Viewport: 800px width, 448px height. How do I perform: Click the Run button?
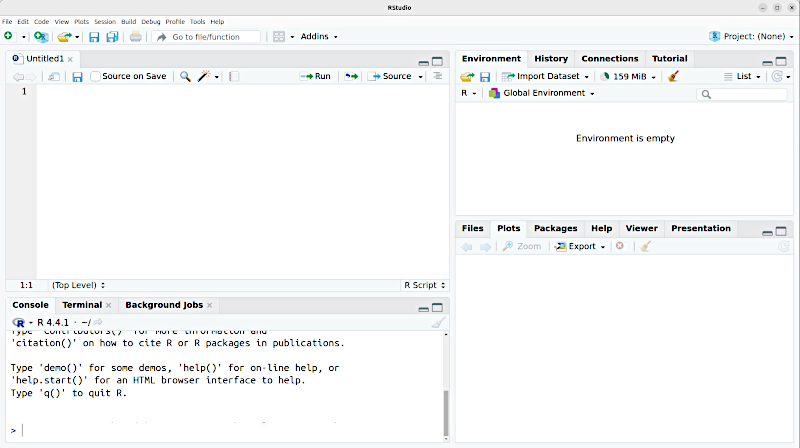[x=316, y=76]
